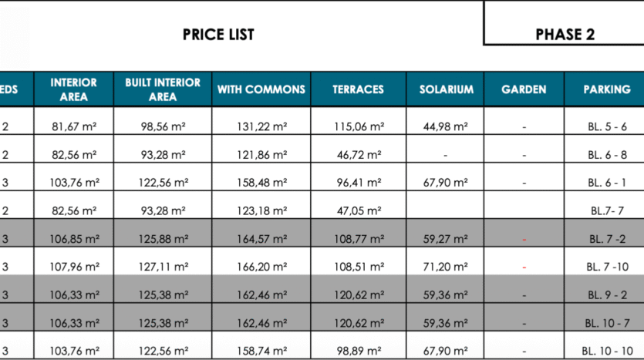Select the 131,22 m² with commons cell
Image resolution: width=644 pixels, height=360 pixels.
click(261, 121)
